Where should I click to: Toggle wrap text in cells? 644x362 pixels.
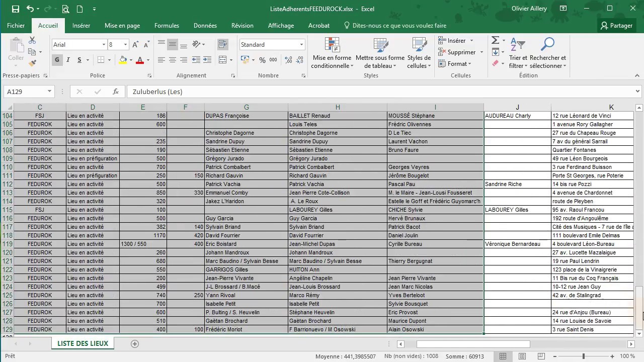tap(222, 44)
